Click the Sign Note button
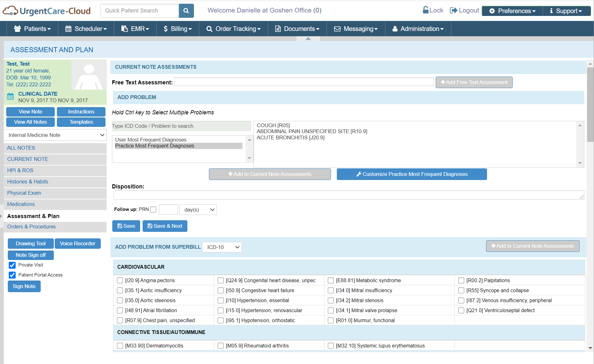 (24, 286)
